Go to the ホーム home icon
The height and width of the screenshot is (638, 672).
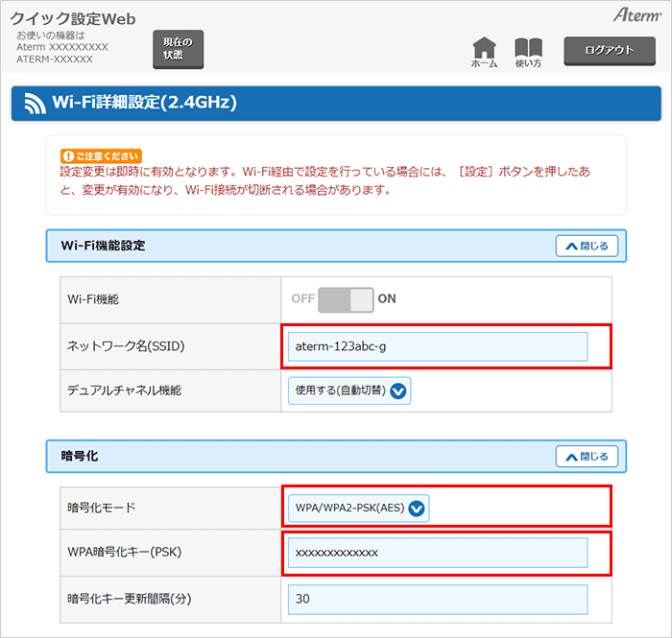485,50
